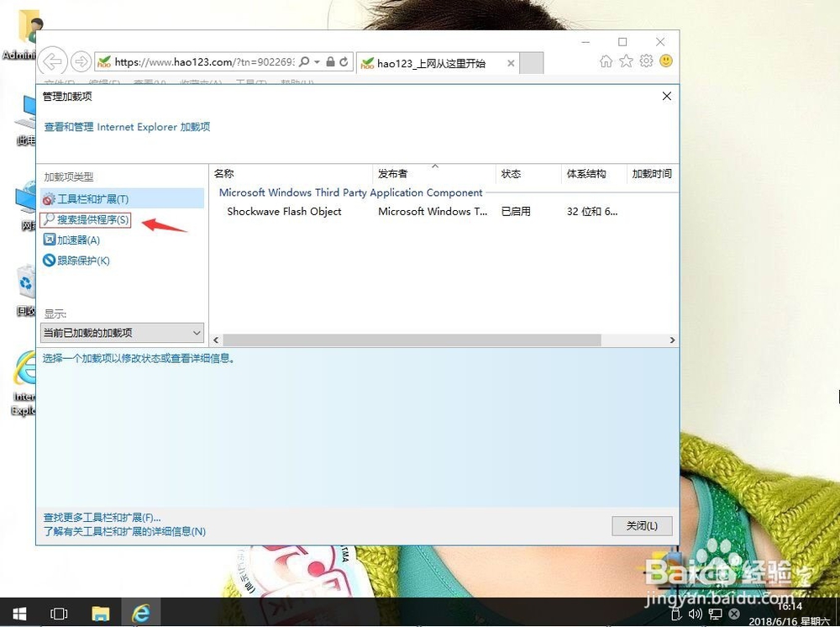Click the 工具栏和扩展 gear icon
This screenshot has width=840, height=627.
[x=49, y=199]
